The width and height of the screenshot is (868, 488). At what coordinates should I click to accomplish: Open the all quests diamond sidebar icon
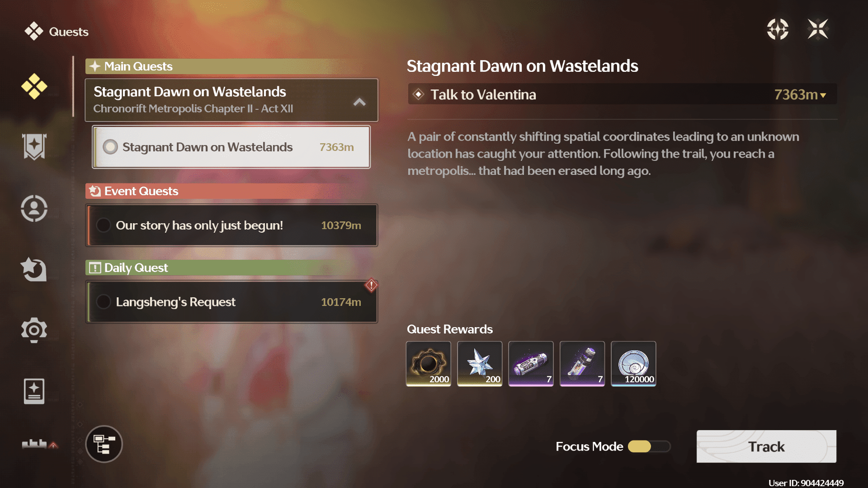(x=34, y=86)
